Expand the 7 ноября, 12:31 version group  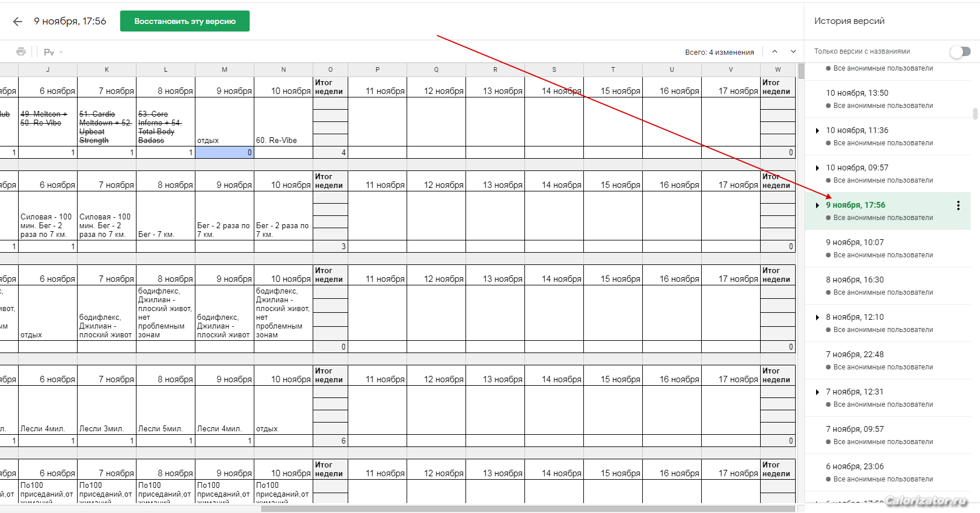[x=817, y=392]
